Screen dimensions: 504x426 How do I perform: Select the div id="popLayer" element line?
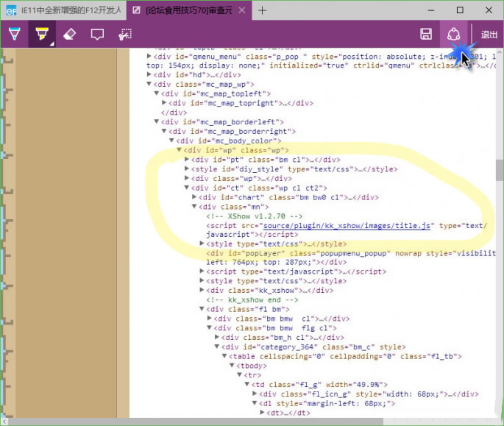coord(294,252)
